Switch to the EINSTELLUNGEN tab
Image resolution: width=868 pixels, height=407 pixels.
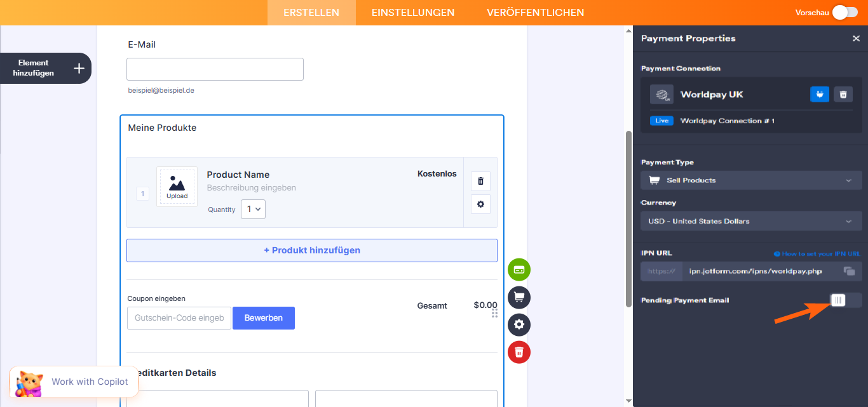click(413, 12)
